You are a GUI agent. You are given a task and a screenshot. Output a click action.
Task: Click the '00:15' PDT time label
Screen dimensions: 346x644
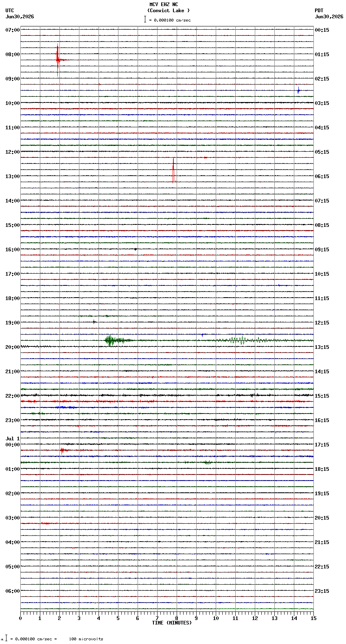pos(322,30)
